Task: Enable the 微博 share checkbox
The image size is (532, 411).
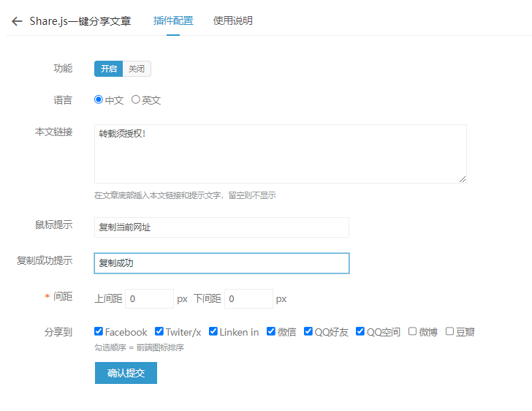Action: pos(412,331)
